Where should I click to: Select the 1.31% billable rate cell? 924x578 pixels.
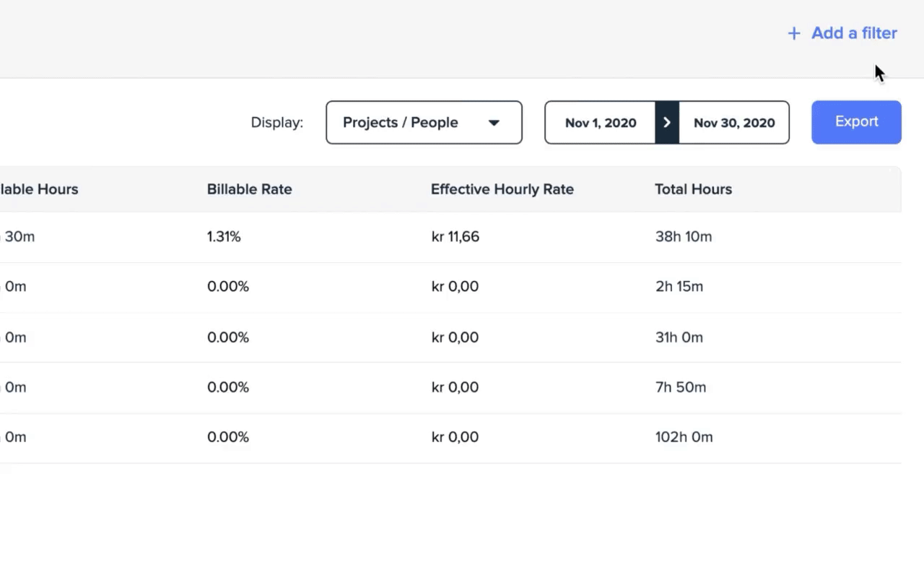point(224,237)
